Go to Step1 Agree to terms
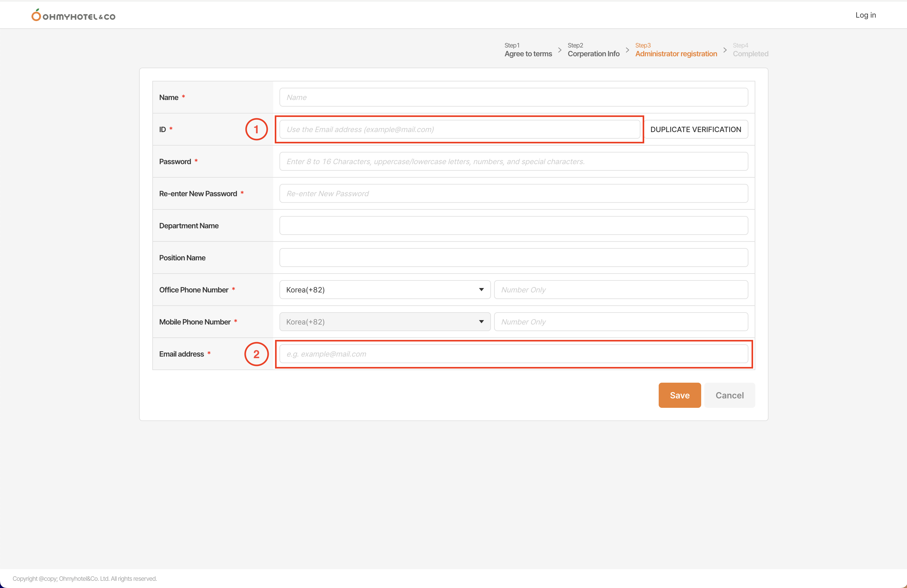 (x=528, y=50)
